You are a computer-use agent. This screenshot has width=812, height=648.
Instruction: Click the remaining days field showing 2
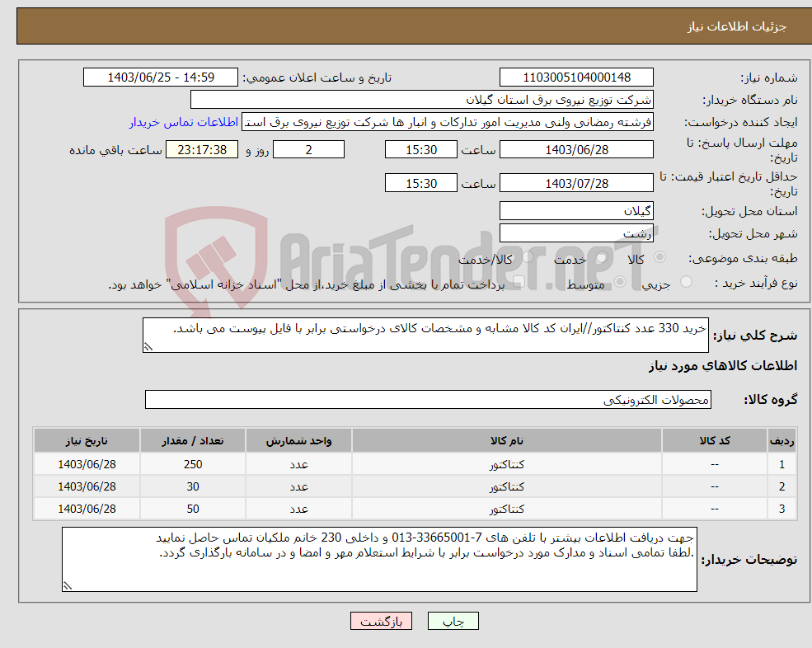(x=308, y=150)
